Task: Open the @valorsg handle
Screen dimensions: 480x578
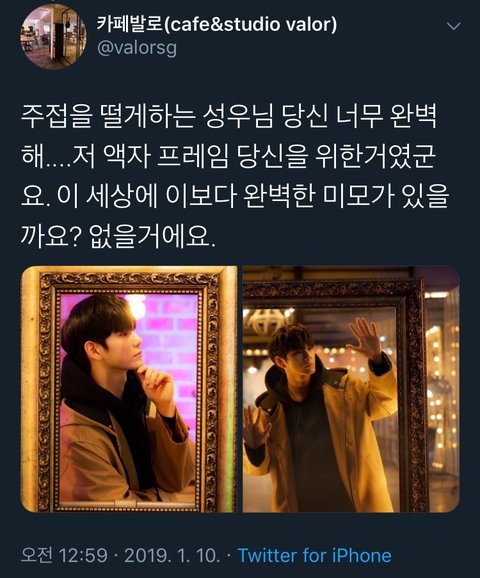Action: point(137,48)
